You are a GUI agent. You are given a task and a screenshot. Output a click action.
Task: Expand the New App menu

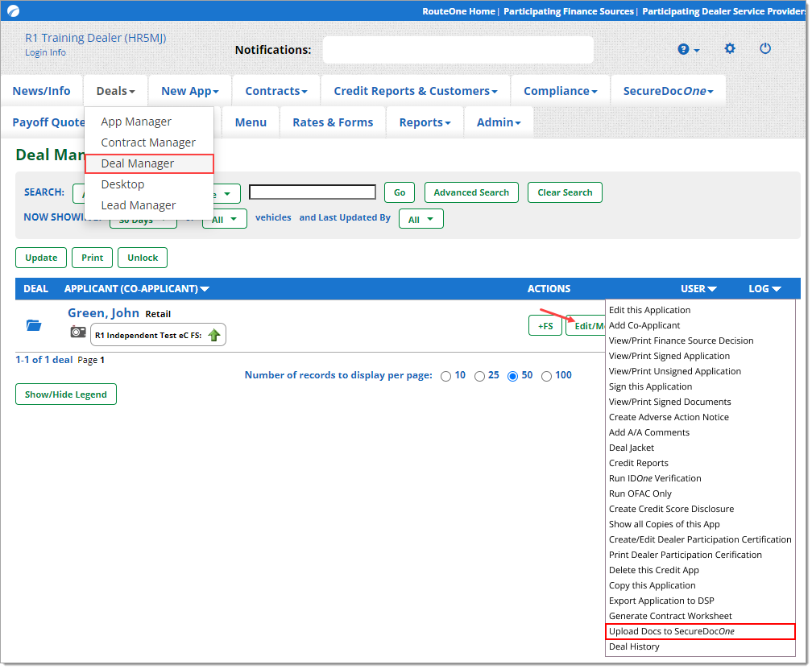[x=191, y=91]
